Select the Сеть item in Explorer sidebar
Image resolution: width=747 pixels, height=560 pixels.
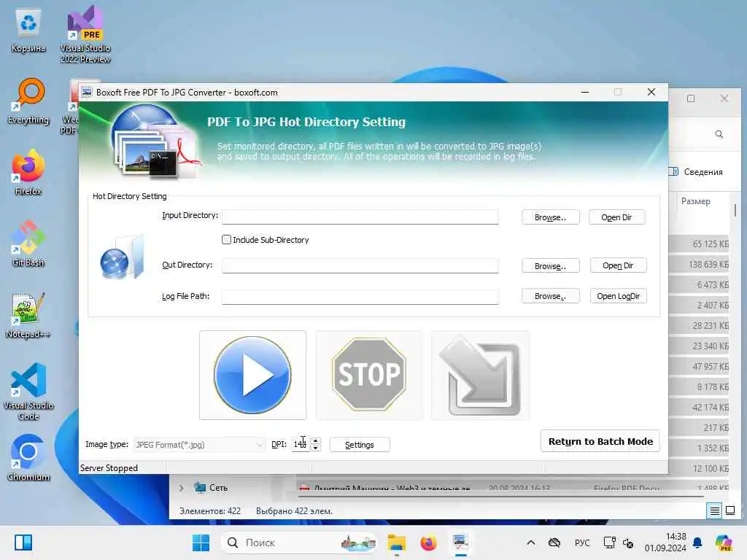pyautogui.click(x=212, y=488)
